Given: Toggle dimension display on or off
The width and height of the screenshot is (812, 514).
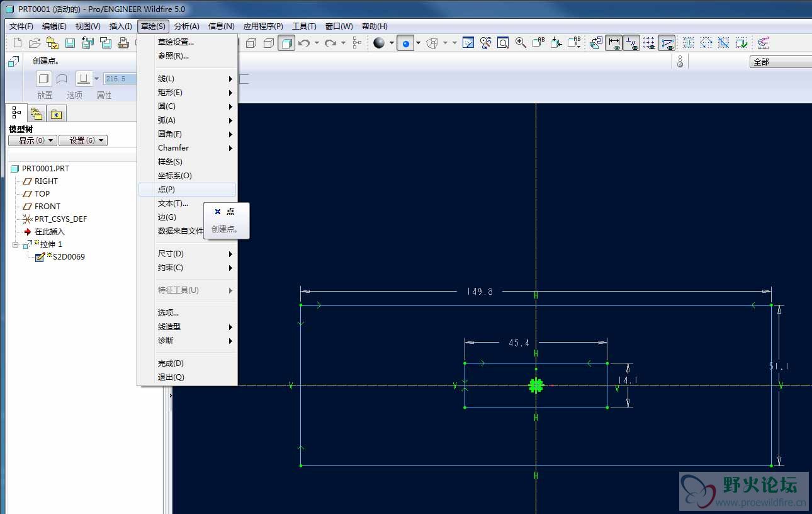Looking at the screenshot, I should (x=613, y=43).
